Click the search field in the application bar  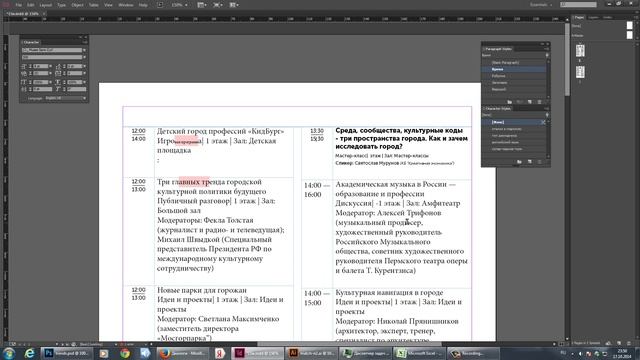pos(578,5)
